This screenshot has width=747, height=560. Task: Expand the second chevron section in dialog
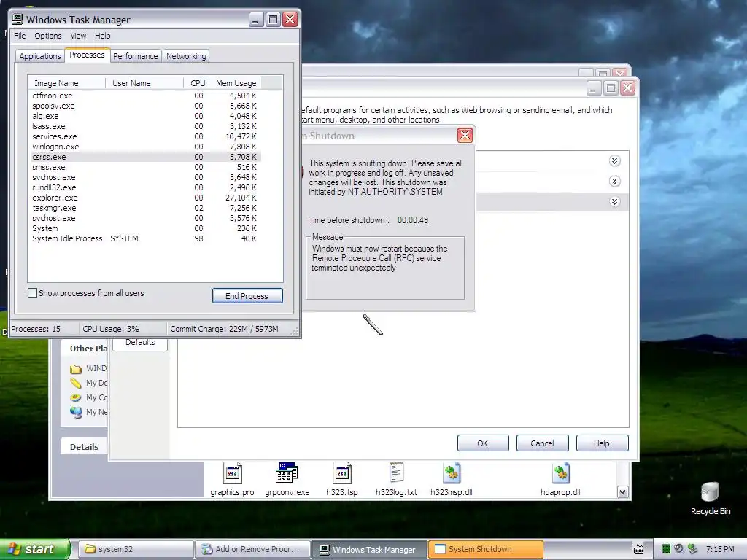614,182
